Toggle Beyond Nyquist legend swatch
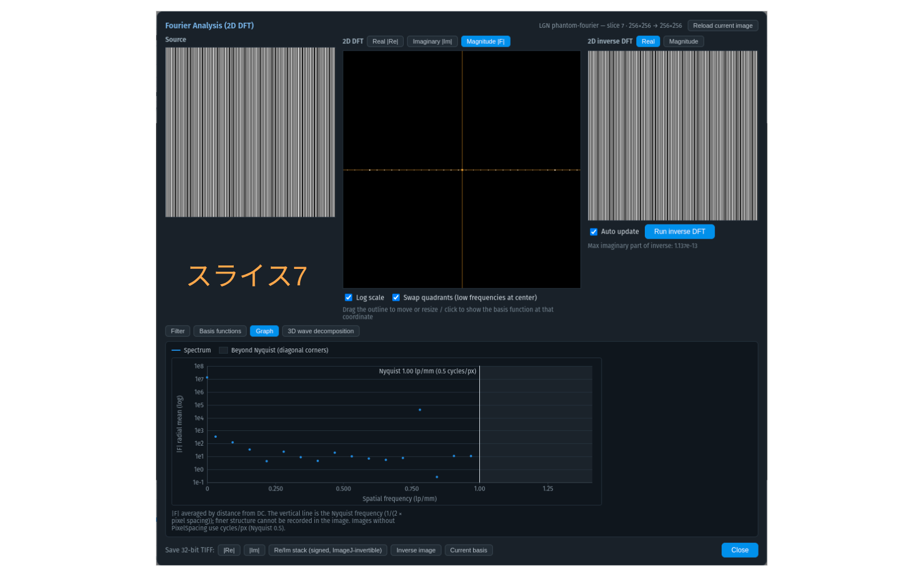 pyautogui.click(x=223, y=350)
